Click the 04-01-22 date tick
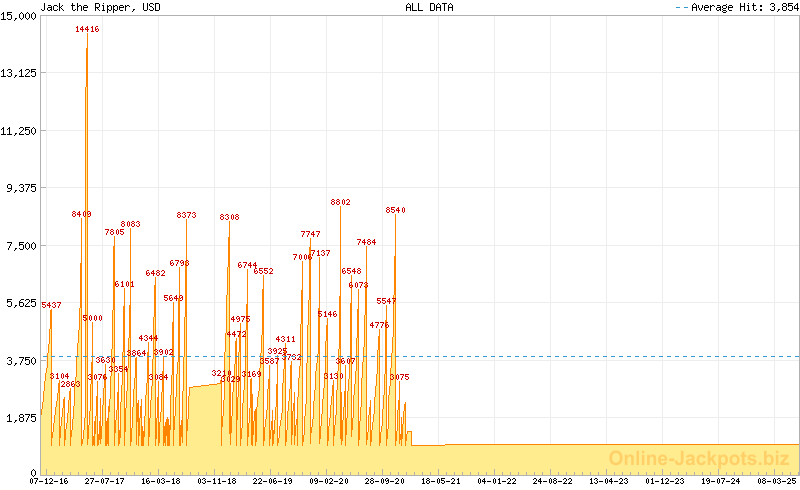This screenshot has width=800, height=490. click(497, 481)
